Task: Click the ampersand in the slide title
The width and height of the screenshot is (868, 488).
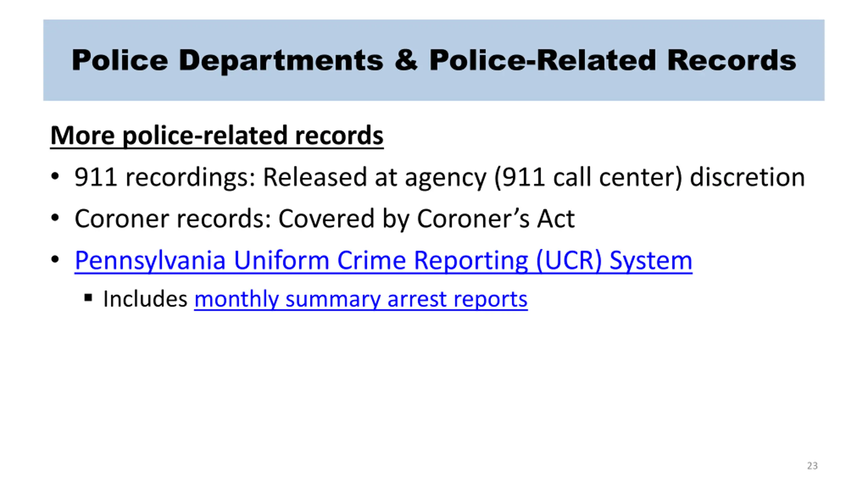Action: [406, 60]
